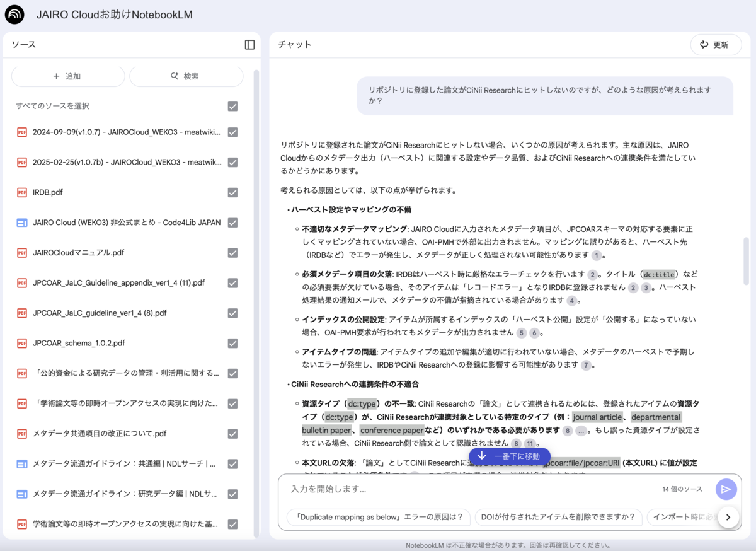The width and height of the screenshot is (756, 551).
Task: Click the 追加 add source button
Action: pos(68,76)
